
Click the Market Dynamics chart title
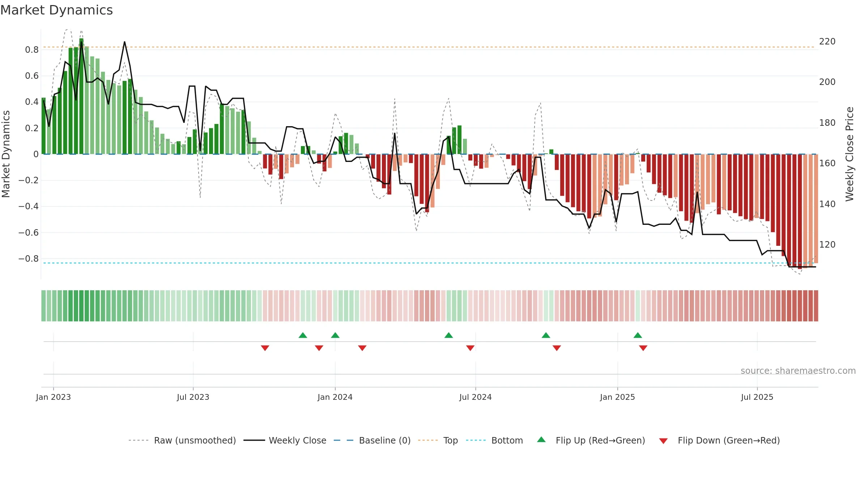[x=57, y=10]
